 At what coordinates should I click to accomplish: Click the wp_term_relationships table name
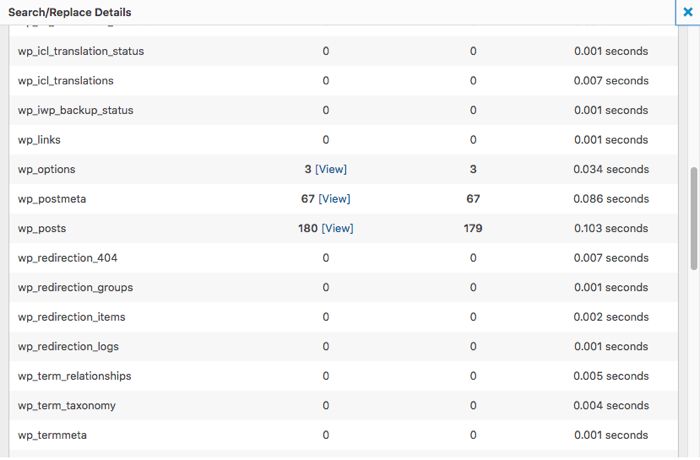coord(74,376)
